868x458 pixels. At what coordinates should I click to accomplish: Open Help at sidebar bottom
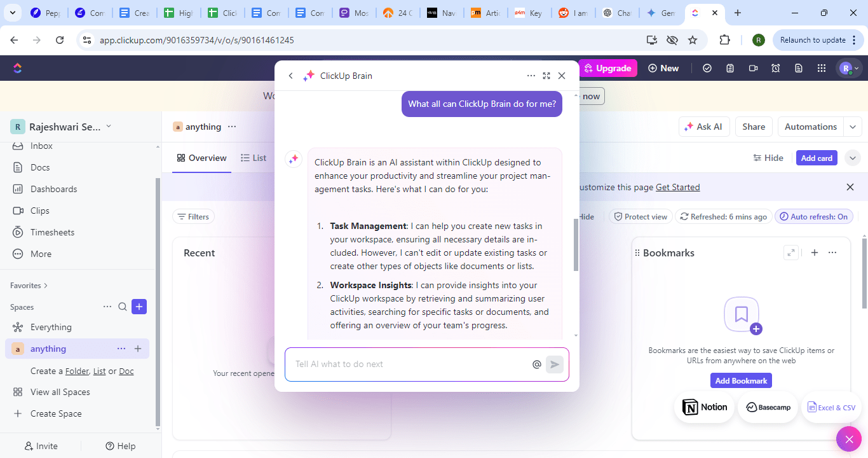(x=121, y=446)
